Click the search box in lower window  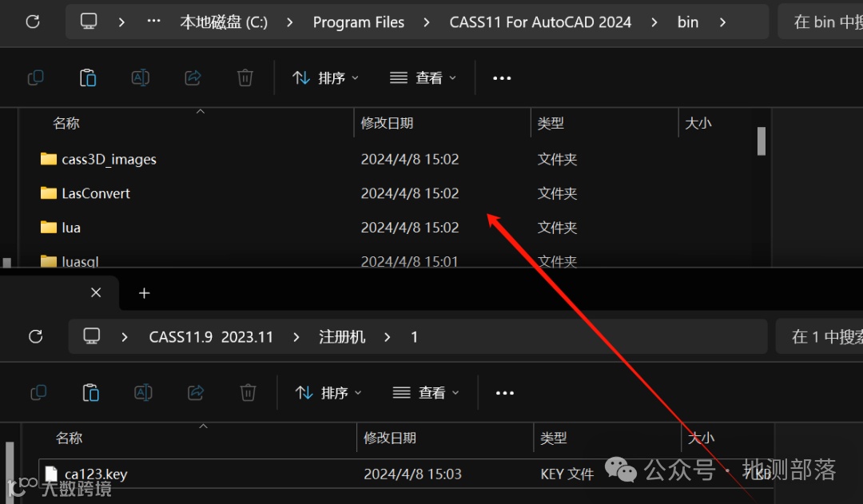click(819, 336)
